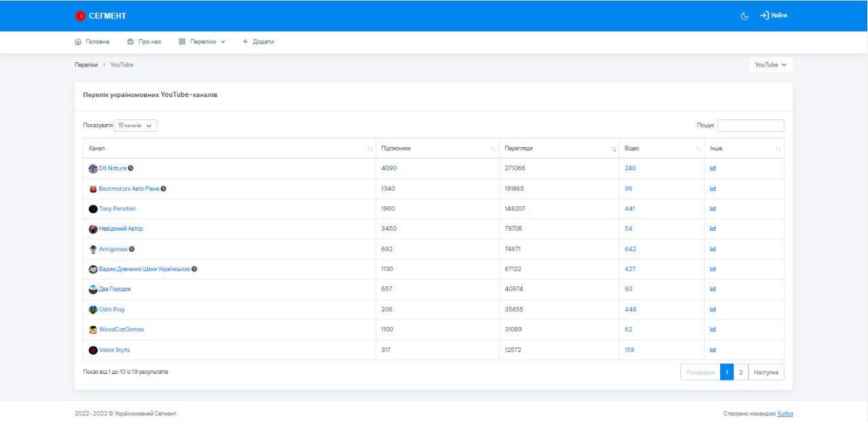Open statistics chart icon for WoodCatGames
The width and height of the screenshot is (868, 422).
713,330
